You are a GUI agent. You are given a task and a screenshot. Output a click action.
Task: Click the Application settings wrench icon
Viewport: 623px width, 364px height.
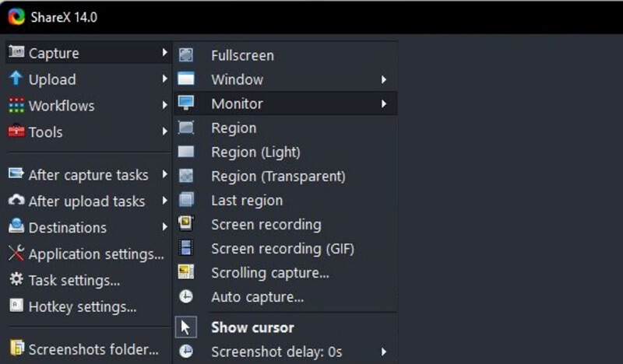click(x=16, y=253)
